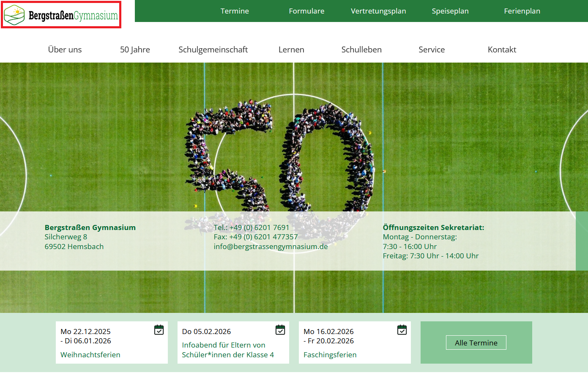The width and height of the screenshot is (588, 389).
Task: Open the Formulare link
Action: [306, 11]
